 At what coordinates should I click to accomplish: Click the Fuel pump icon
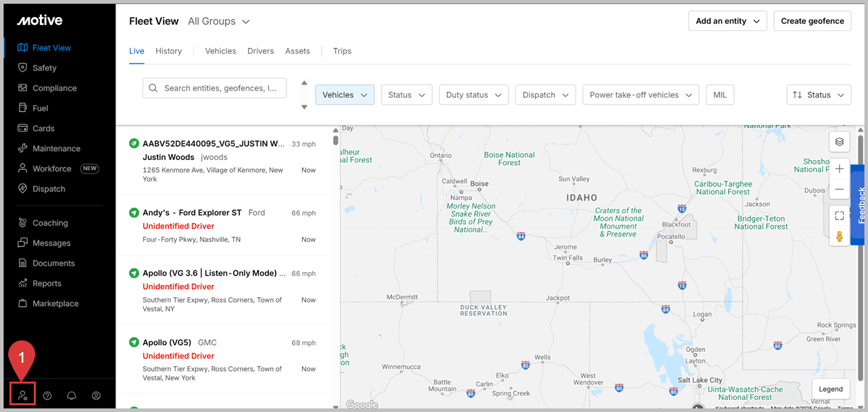click(22, 108)
